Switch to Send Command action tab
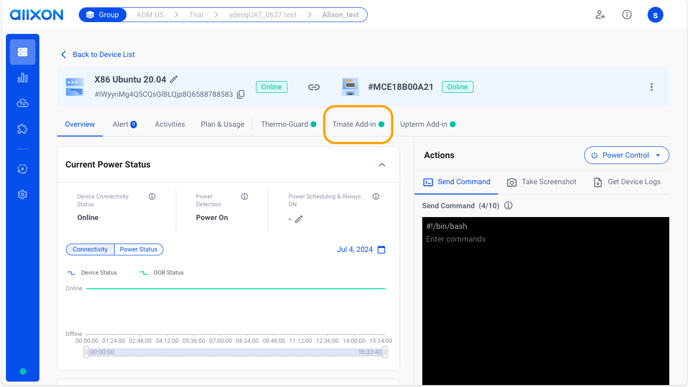 (x=456, y=182)
